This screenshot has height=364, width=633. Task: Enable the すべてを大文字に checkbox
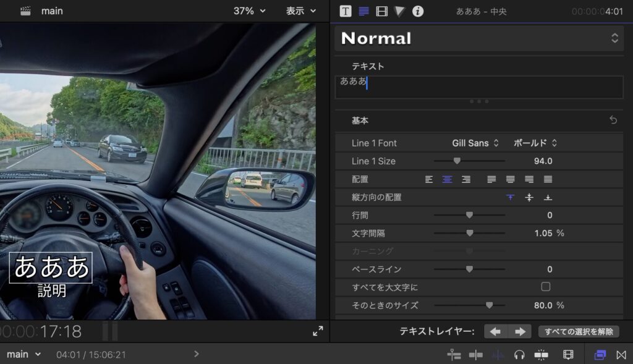(x=545, y=287)
